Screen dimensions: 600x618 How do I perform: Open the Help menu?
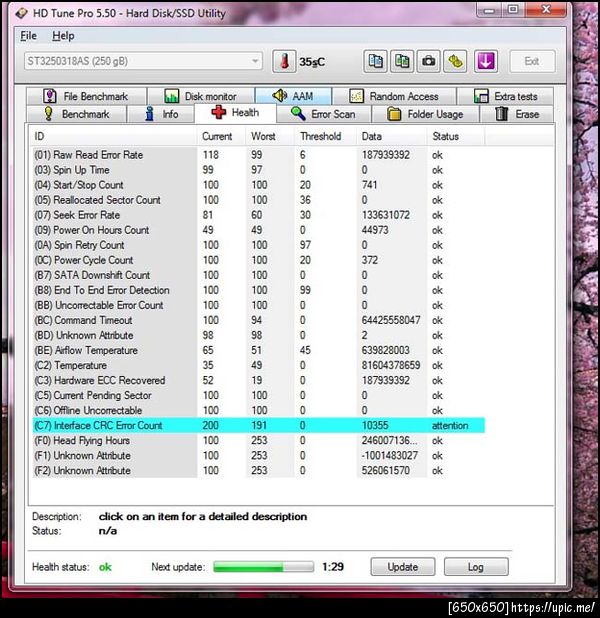point(63,36)
